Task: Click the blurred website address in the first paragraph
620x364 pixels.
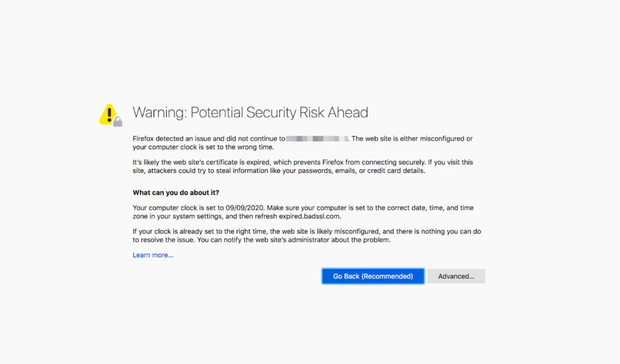Action: 316,138
